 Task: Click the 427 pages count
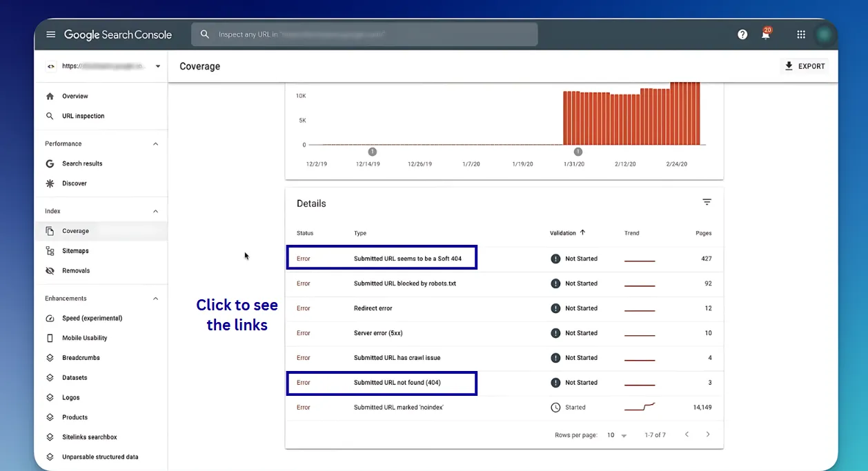tap(706, 259)
